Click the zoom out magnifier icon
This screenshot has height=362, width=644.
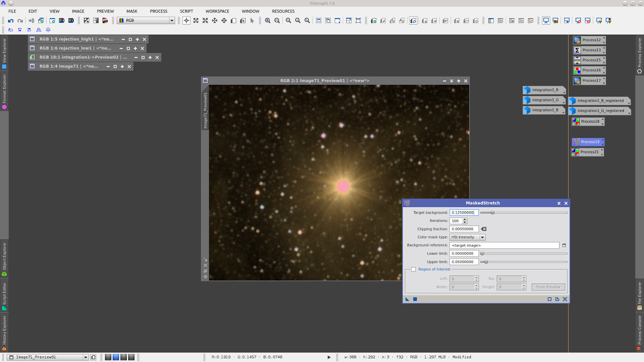[277, 21]
